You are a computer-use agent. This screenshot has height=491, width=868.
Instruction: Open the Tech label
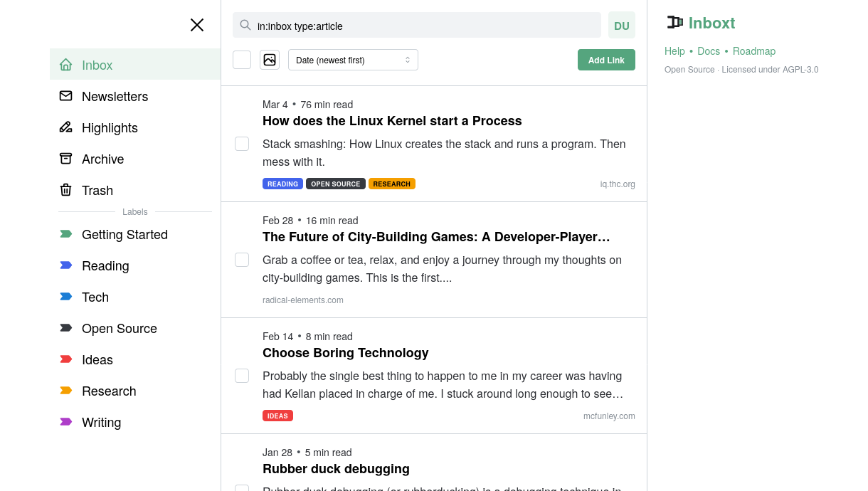click(95, 297)
